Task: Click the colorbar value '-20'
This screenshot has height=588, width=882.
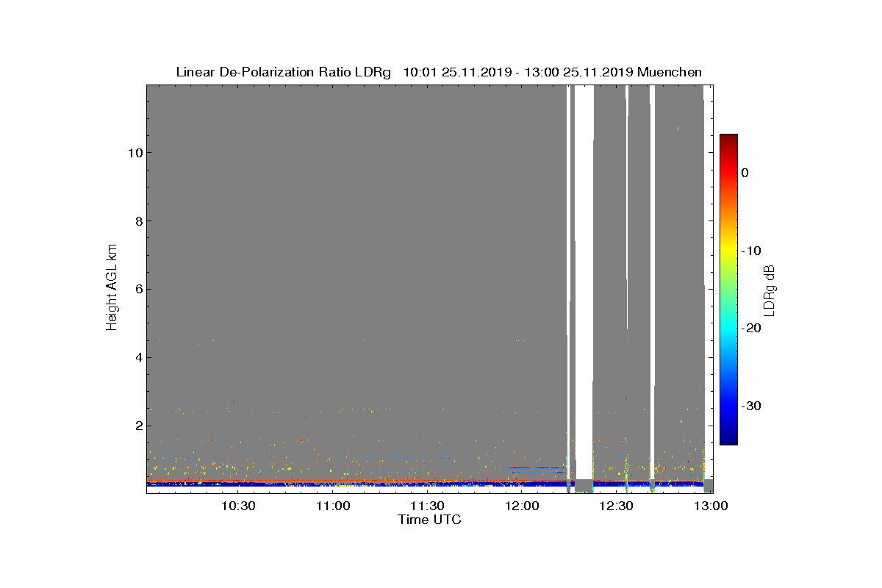Action: click(x=750, y=329)
